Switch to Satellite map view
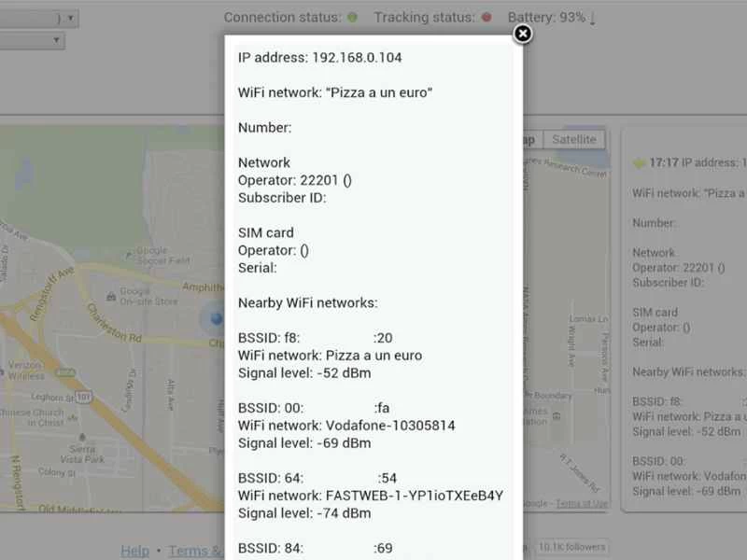The width and height of the screenshot is (747, 560). (x=573, y=139)
